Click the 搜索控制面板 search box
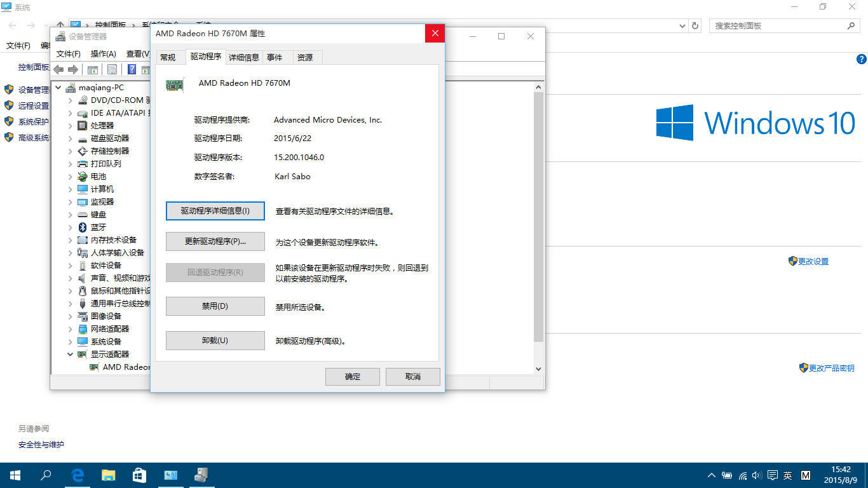Screen dimensions: 868x488 [785, 26]
